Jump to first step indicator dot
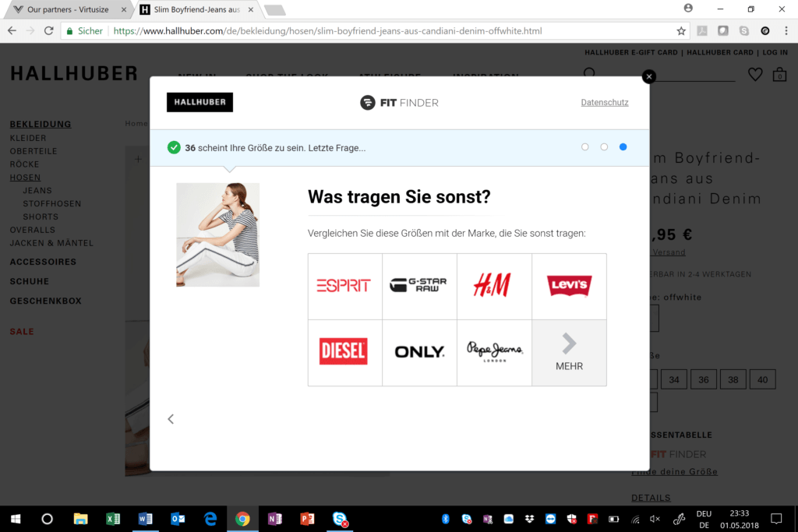The height and width of the screenshot is (532, 798). click(584, 147)
